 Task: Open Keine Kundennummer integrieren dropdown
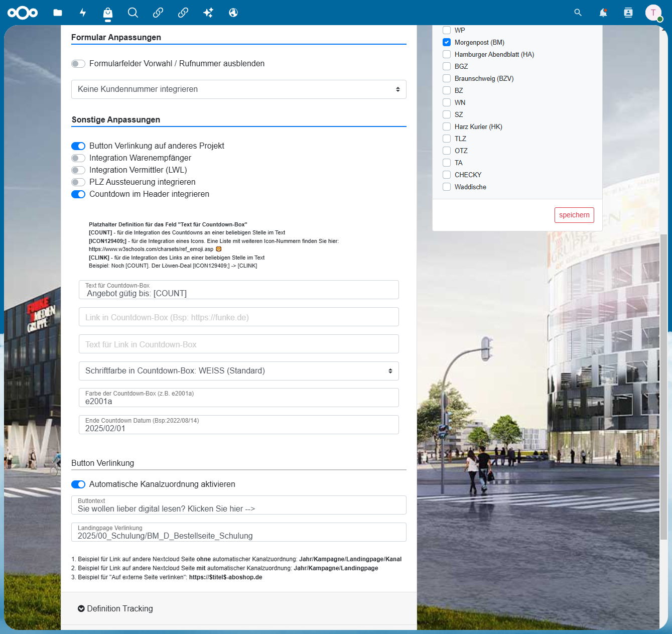(x=239, y=89)
